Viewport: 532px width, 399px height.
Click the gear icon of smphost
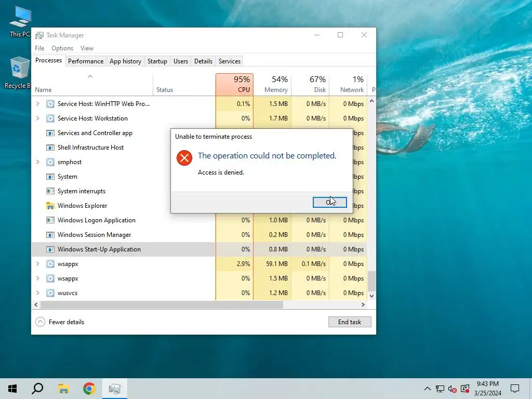coord(50,162)
